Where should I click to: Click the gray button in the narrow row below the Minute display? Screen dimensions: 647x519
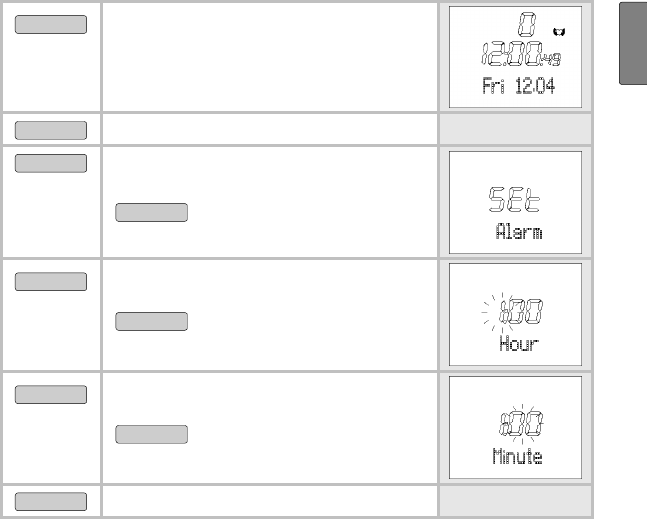pyautogui.click(x=51, y=501)
